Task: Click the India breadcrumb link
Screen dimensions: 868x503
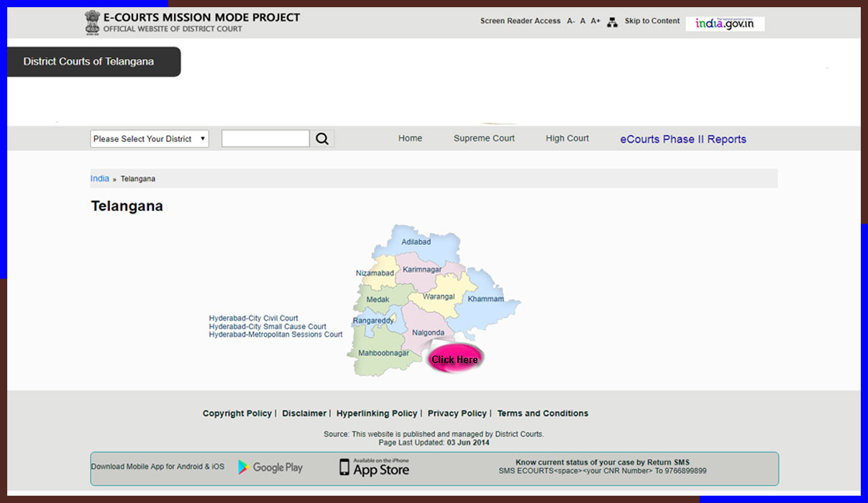Action: point(100,178)
